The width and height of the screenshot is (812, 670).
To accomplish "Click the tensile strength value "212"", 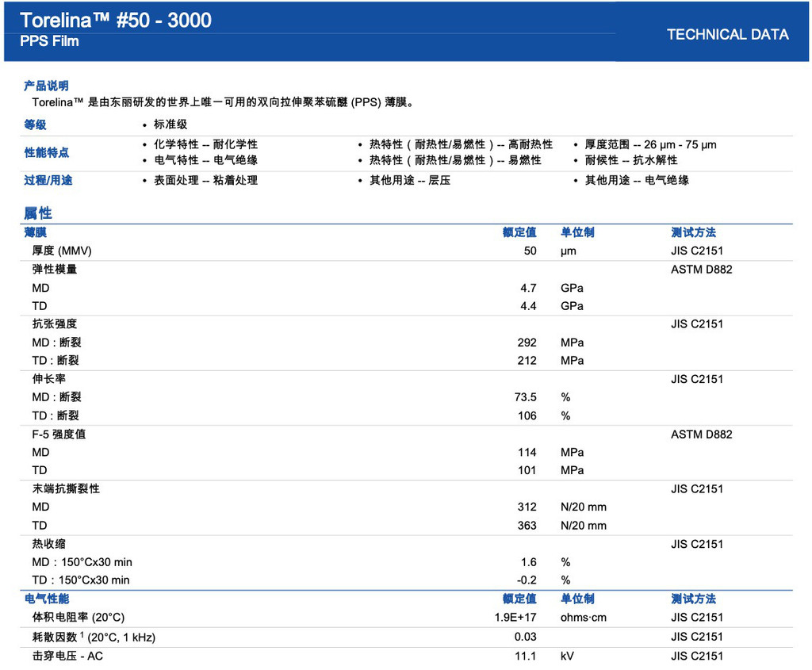I will tap(527, 360).
